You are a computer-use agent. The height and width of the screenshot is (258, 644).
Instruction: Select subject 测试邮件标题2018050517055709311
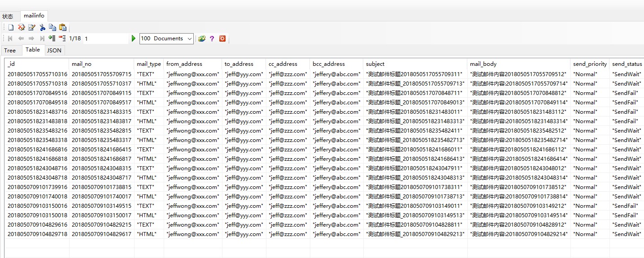[x=414, y=74]
